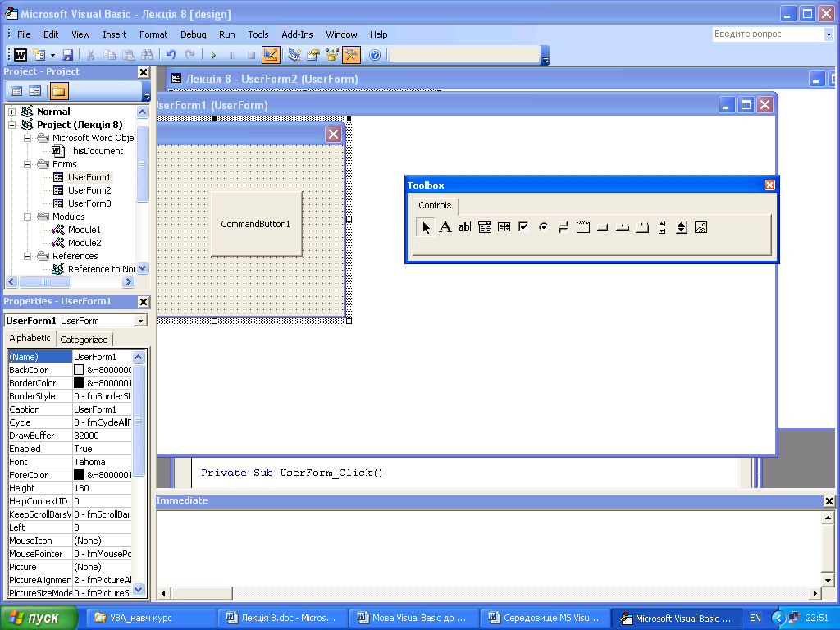Image resolution: width=840 pixels, height=630 pixels.
Task: Pick the ComboBox control in Toolbox
Action: tap(484, 227)
